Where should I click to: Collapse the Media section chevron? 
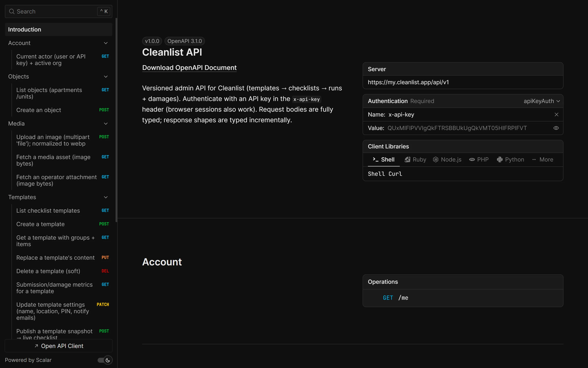(x=106, y=124)
